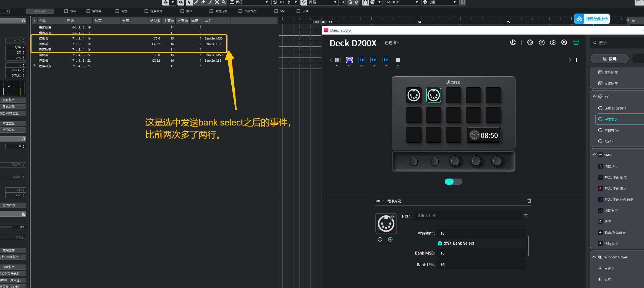
Task: Choose 音符开/关 action
Action: 619,130
